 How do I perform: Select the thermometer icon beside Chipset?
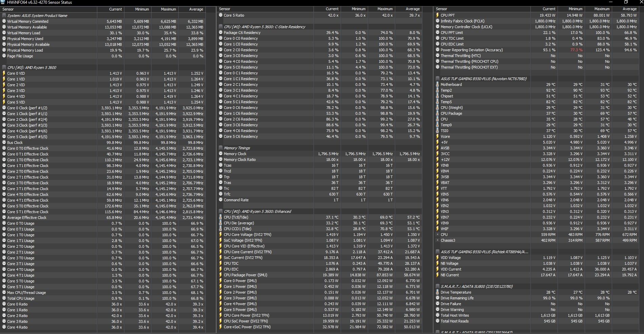click(x=438, y=96)
